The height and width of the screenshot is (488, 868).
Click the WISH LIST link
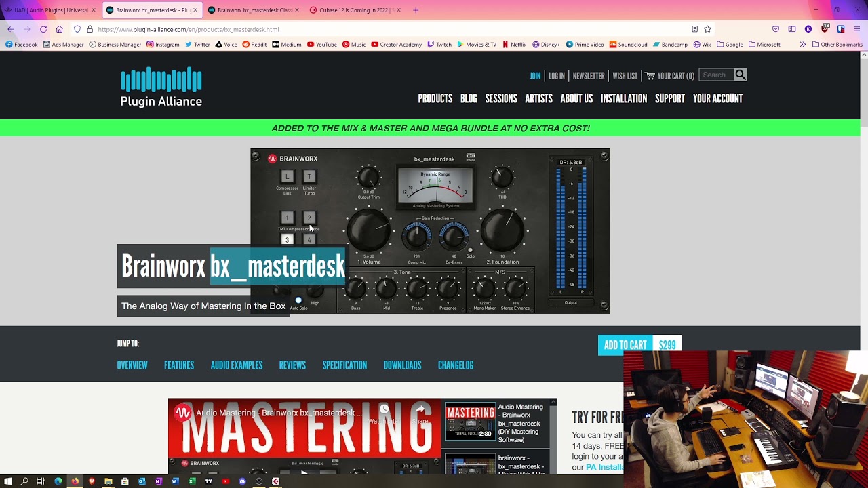click(x=625, y=76)
